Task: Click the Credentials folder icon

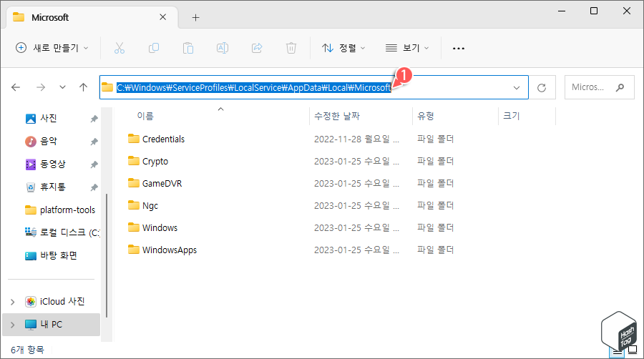Action: pos(134,139)
